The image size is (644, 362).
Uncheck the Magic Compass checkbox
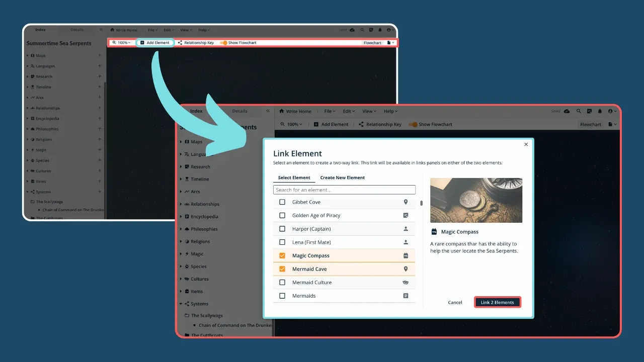click(282, 255)
